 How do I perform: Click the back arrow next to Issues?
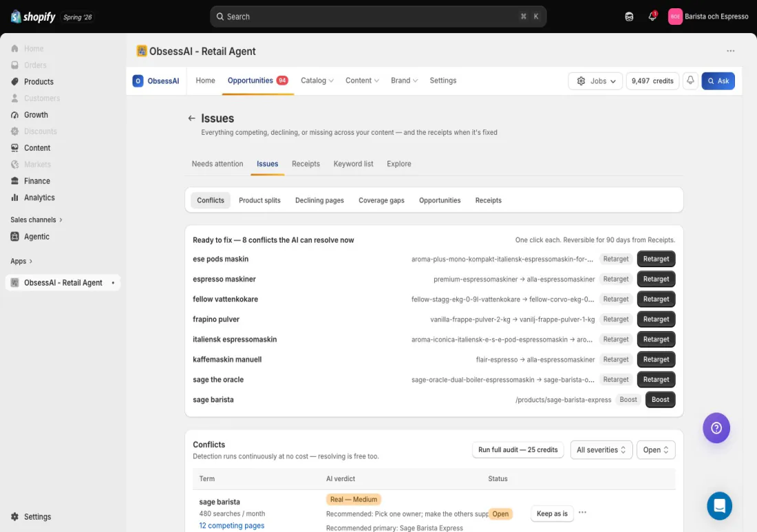192,118
